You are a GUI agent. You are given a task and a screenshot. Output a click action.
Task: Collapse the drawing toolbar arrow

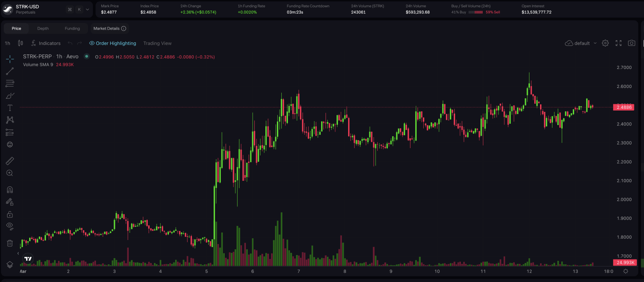pyautogui.click(x=18, y=253)
